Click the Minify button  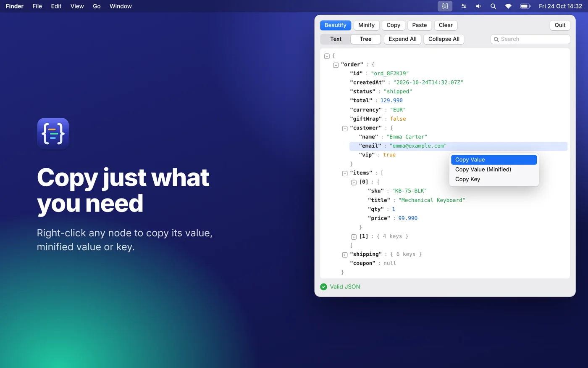(366, 25)
